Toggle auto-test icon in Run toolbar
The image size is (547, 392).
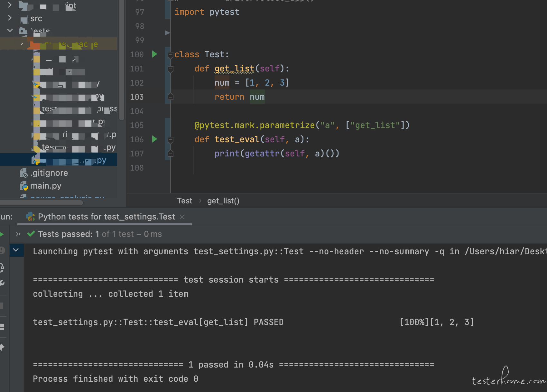pos(2,267)
